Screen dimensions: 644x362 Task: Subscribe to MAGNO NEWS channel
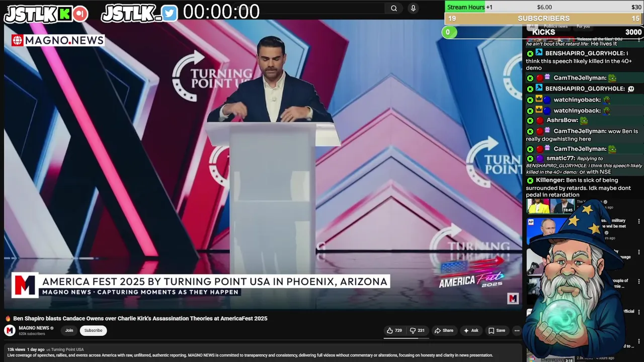(93, 330)
